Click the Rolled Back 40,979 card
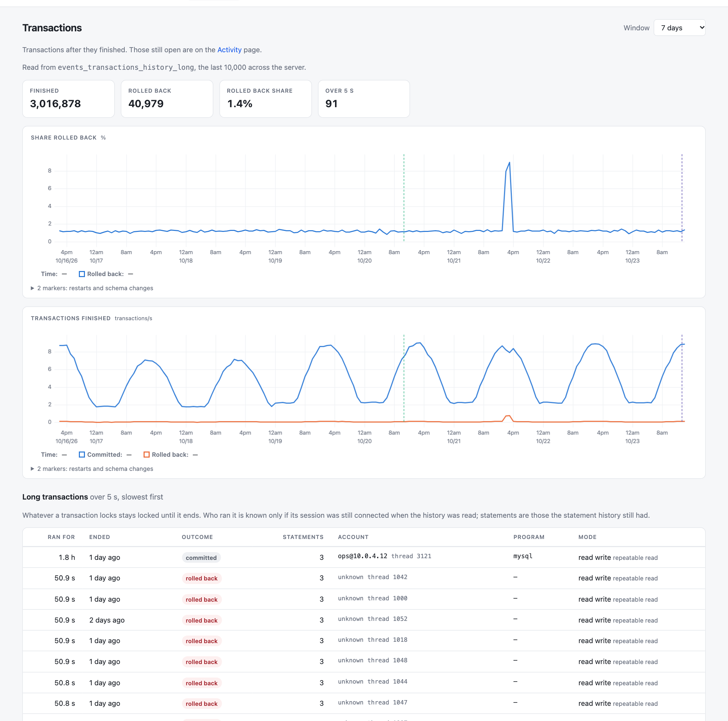 [167, 99]
